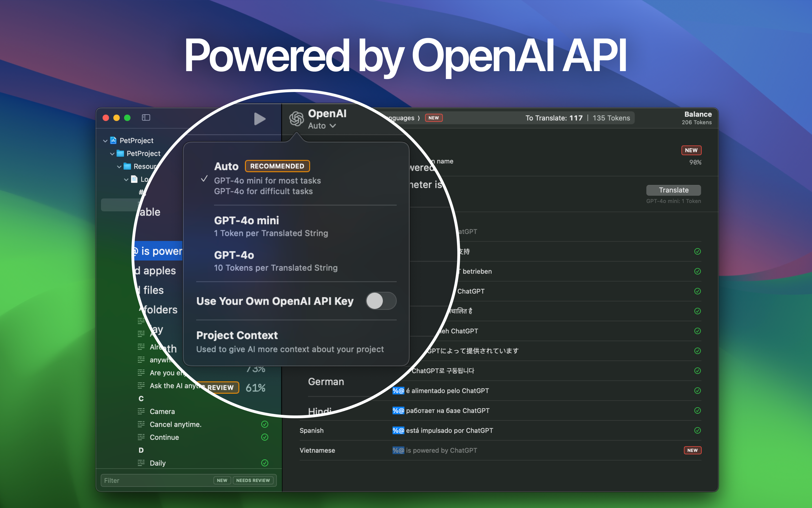Click the Localizable document icon
The height and width of the screenshot is (508, 812).
[x=134, y=179]
